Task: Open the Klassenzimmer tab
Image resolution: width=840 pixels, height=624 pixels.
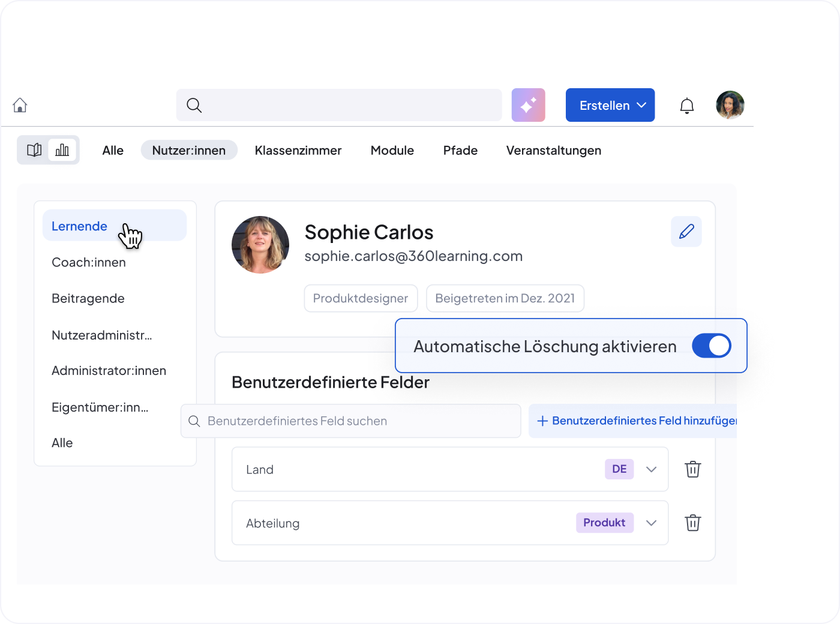Action: click(298, 150)
